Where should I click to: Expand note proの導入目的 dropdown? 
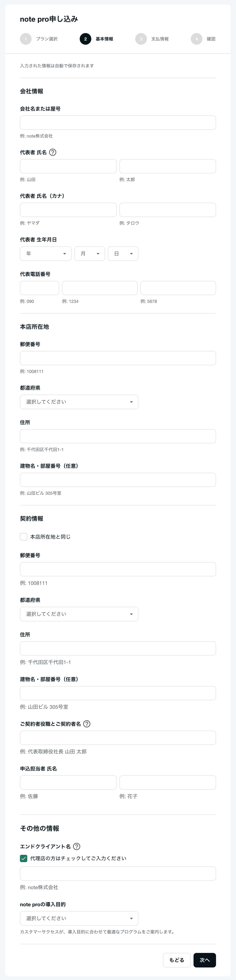[x=79, y=918]
